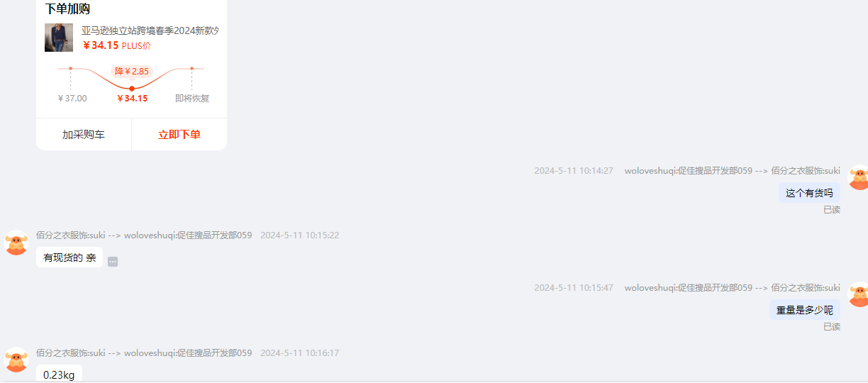Select the 有现货的 亲 message bubble

[x=69, y=257]
